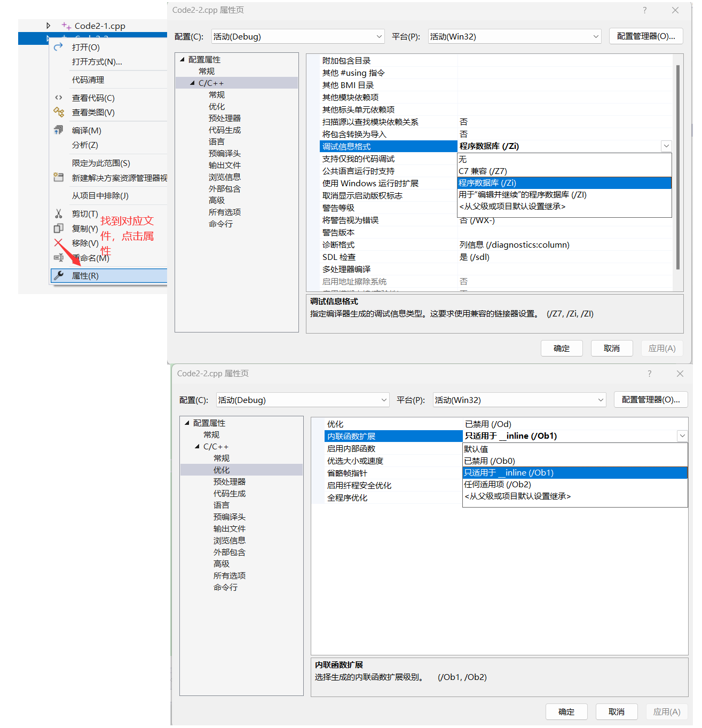Choose 限定为此范围(S) from the context menu
702x728 pixels.
click(101, 163)
